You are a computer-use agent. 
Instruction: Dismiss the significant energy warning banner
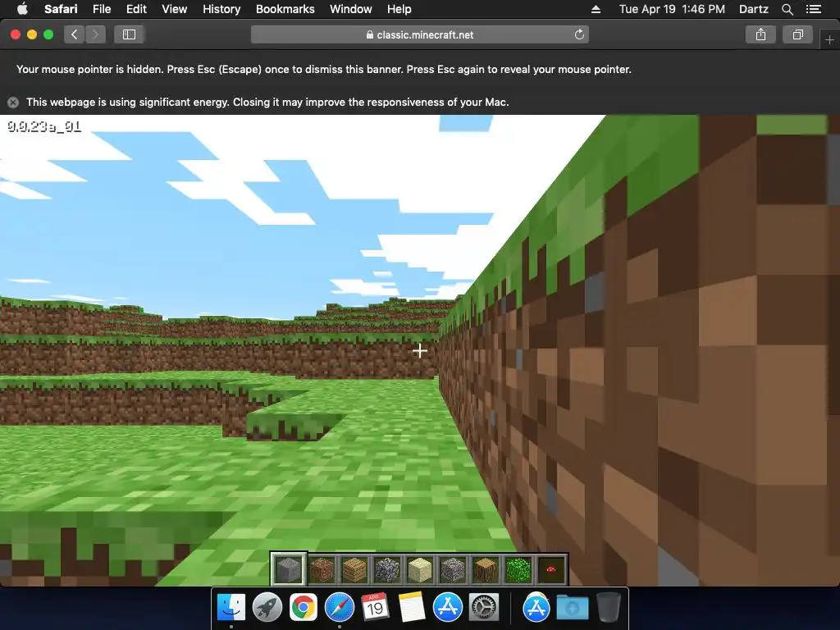(x=13, y=103)
